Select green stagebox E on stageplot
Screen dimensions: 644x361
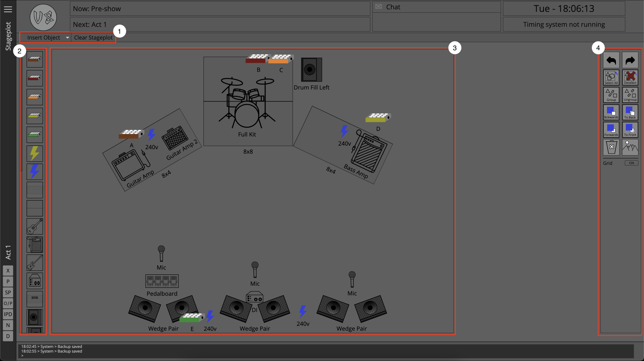point(192,318)
